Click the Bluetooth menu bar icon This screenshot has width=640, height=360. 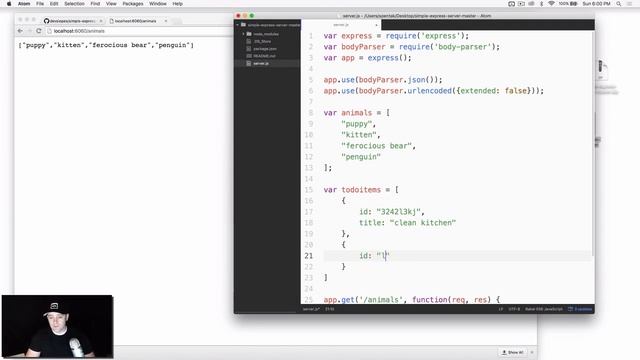pyautogui.click(x=542, y=4)
